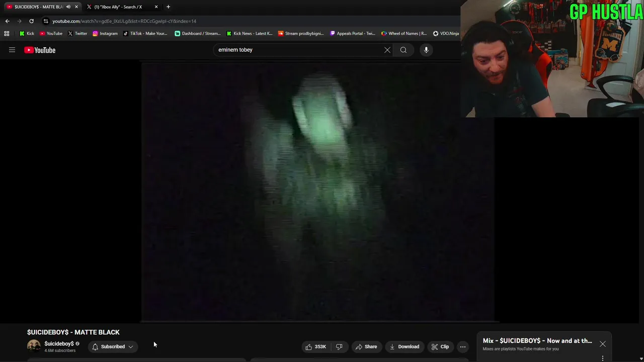The height and width of the screenshot is (362, 644).
Task: Close the Mix playlist panel
Action: [603, 344]
